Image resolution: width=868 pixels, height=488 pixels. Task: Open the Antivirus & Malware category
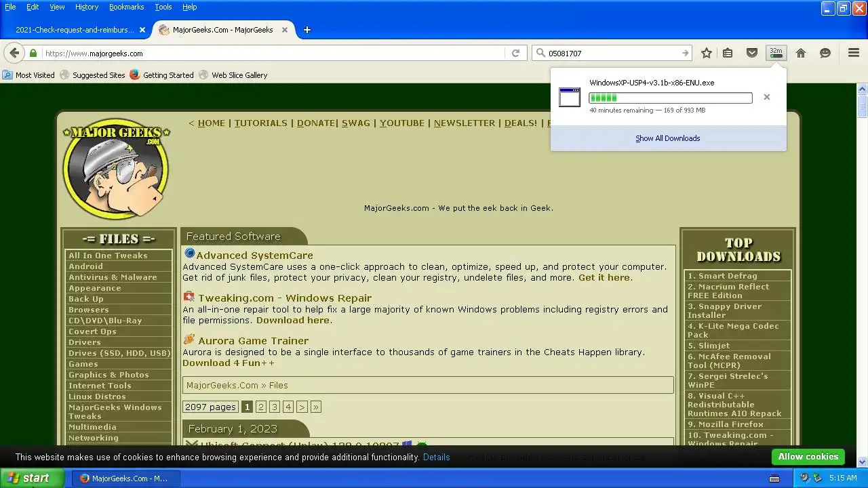(x=113, y=277)
